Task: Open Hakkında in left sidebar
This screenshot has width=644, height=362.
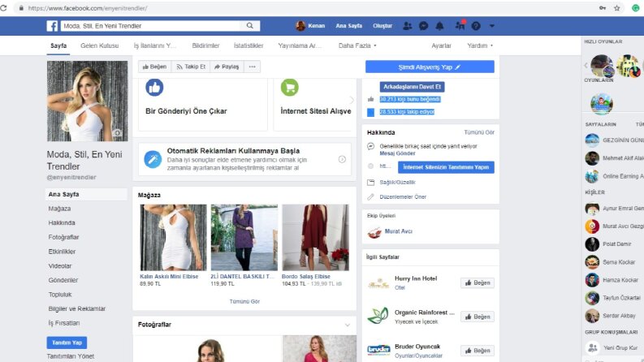Action: (62, 223)
